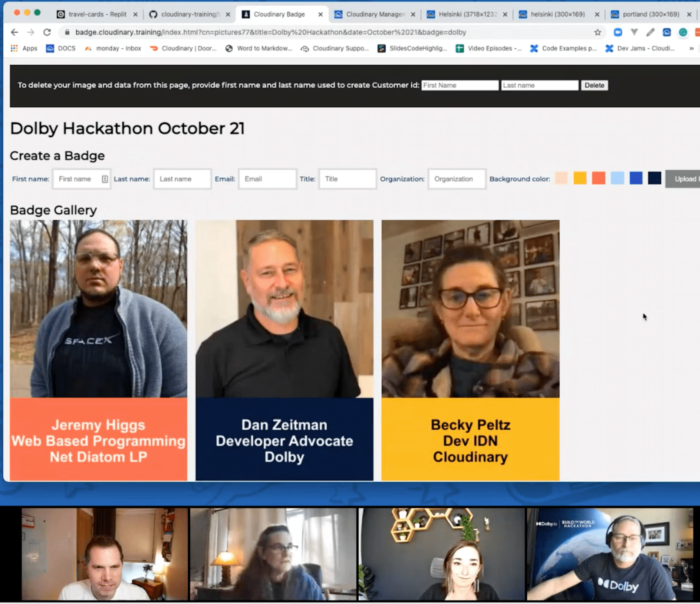Close the Cloudinary Badge tab
700x604 pixels.
pos(320,14)
